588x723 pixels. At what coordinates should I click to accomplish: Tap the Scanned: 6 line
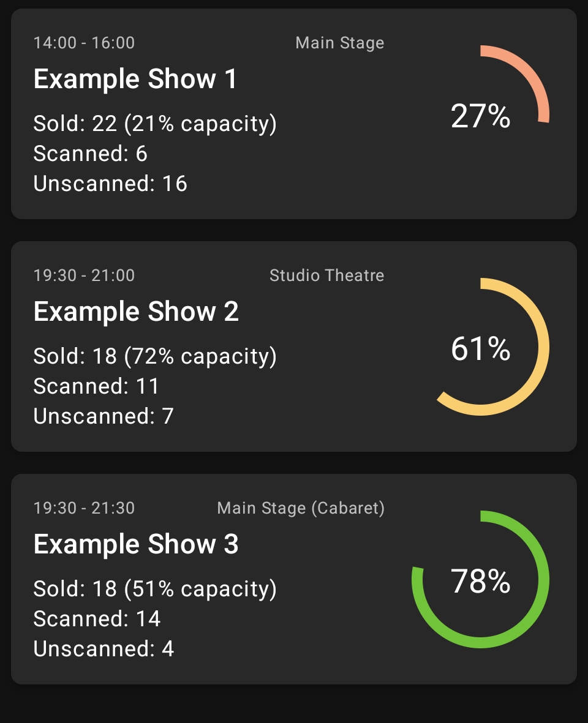(90, 154)
